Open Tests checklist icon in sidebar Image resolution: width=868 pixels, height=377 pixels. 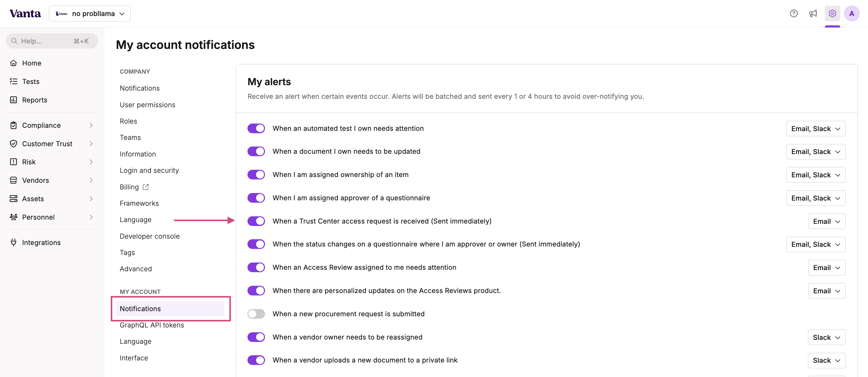[14, 81]
